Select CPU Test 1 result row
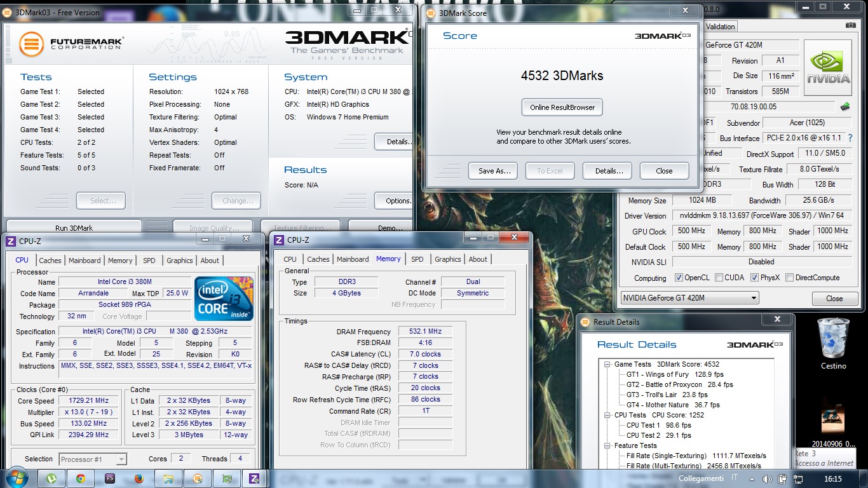This screenshot has width=868, height=488. pyautogui.click(x=658, y=425)
